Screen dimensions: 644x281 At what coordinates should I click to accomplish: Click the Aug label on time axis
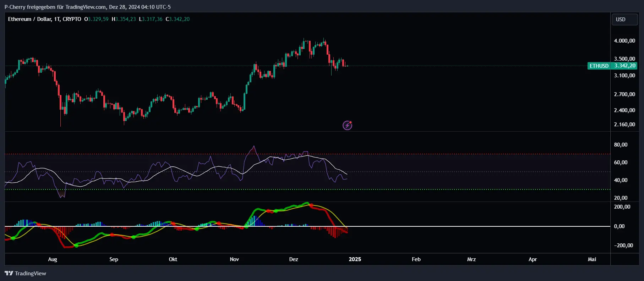click(x=53, y=259)
